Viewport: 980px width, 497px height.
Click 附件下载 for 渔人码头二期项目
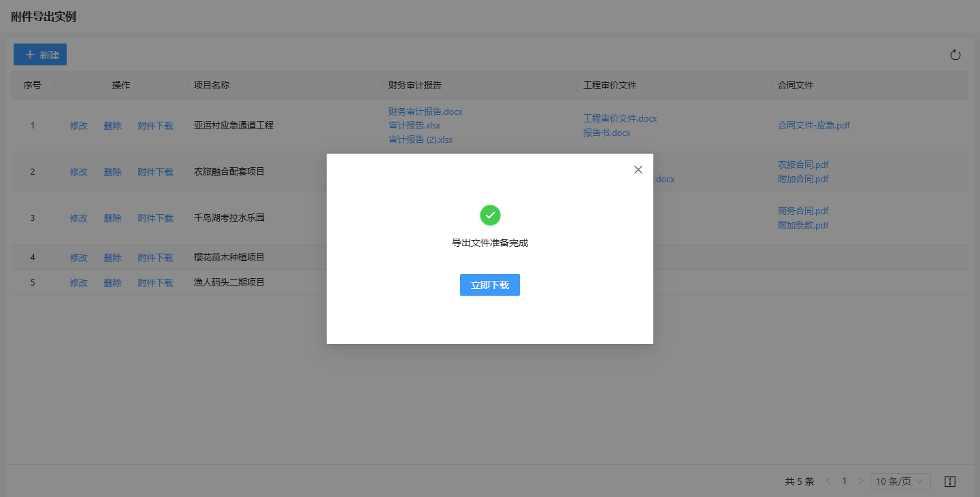pyautogui.click(x=155, y=283)
